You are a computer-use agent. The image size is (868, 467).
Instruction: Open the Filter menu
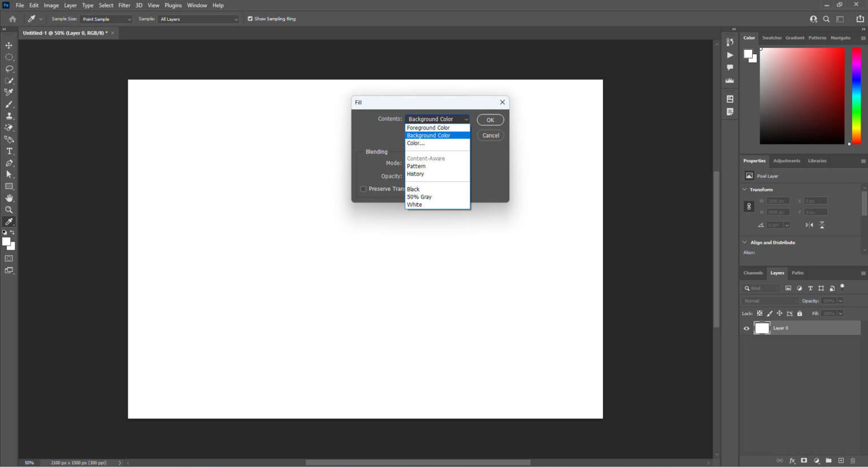(124, 5)
